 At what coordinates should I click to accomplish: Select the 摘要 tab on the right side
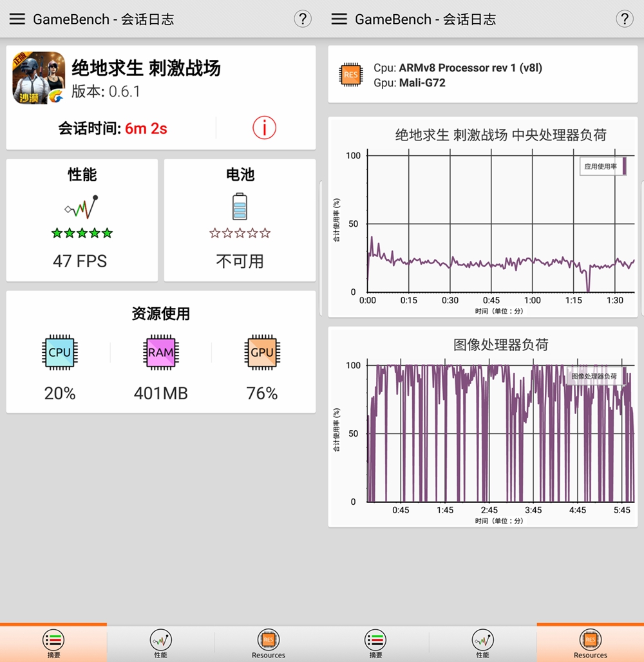(375, 641)
